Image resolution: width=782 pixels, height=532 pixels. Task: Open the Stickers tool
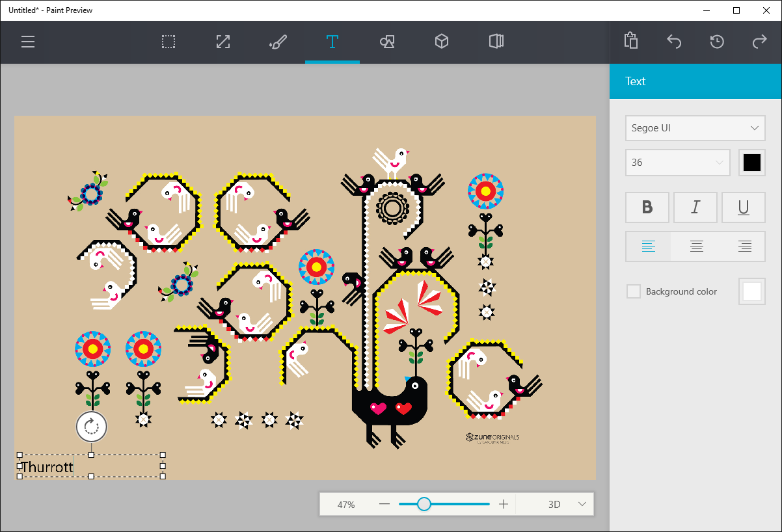point(496,42)
